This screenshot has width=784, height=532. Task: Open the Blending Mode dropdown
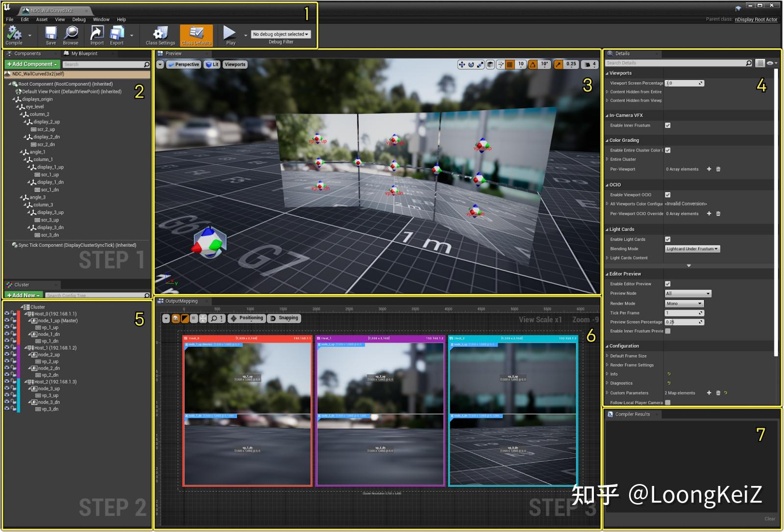(692, 248)
